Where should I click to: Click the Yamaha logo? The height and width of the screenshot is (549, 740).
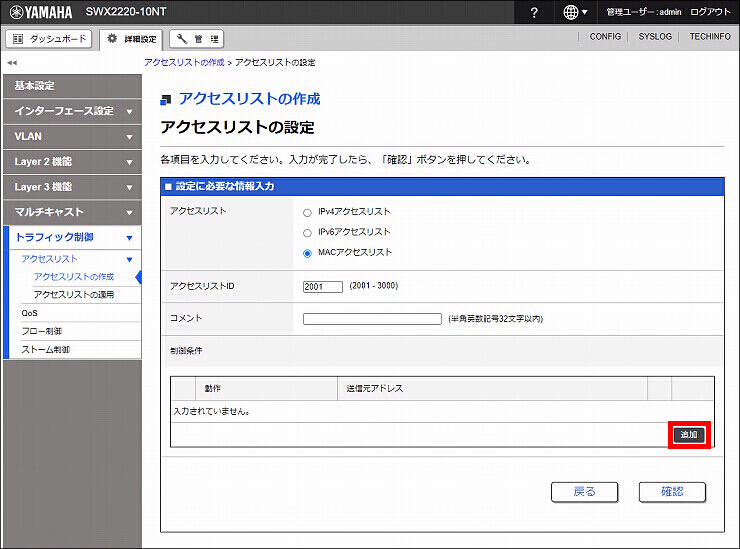[x=41, y=12]
